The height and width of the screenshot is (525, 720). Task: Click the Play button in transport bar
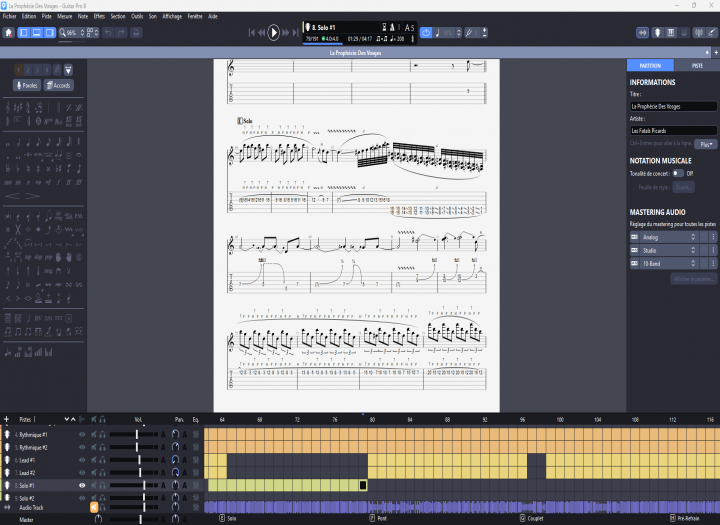(274, 32)
